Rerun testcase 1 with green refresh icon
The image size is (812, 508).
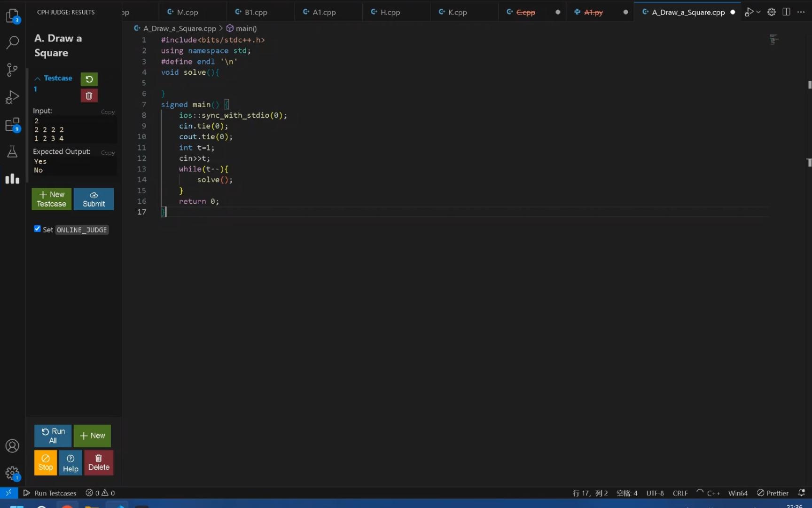pos(89,79)
